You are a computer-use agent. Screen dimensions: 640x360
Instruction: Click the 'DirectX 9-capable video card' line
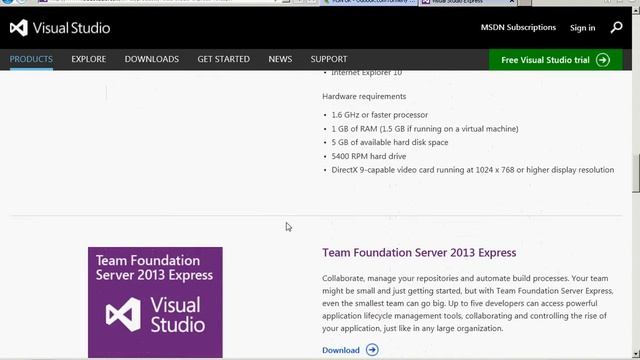click(x=473, y=170)
